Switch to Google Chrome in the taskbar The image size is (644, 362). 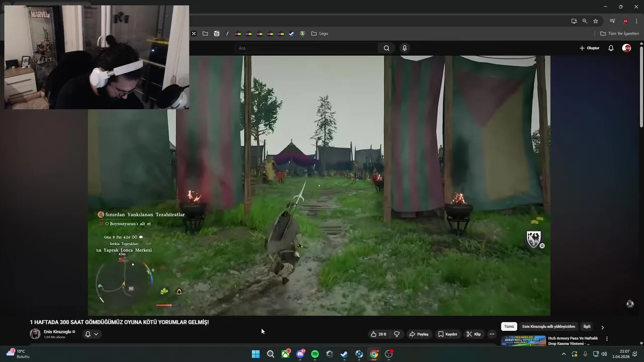click(374, 354)
